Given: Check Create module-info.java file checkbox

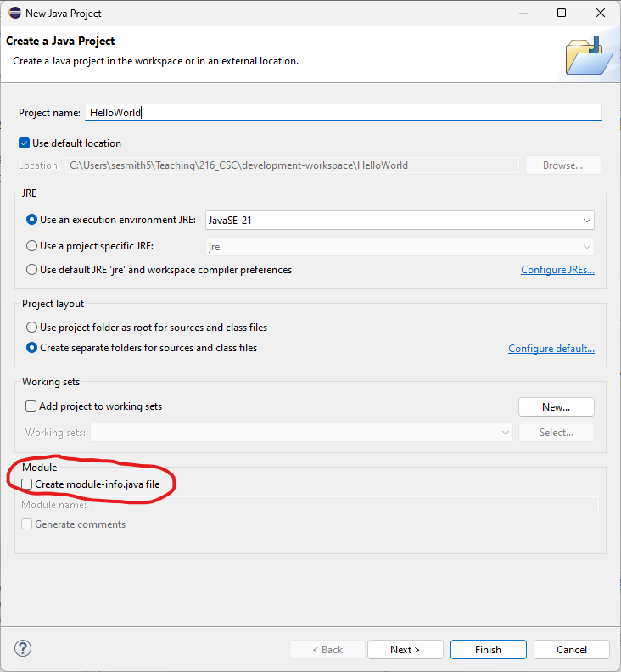Looking at the screenshot, I should (x=27, y=484).
